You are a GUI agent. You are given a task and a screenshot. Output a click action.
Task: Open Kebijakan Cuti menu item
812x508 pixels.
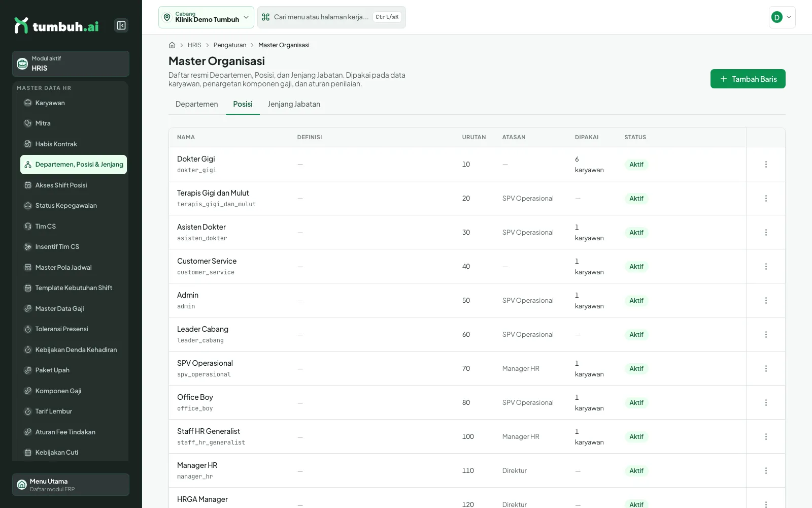click(x=74, y=453)
